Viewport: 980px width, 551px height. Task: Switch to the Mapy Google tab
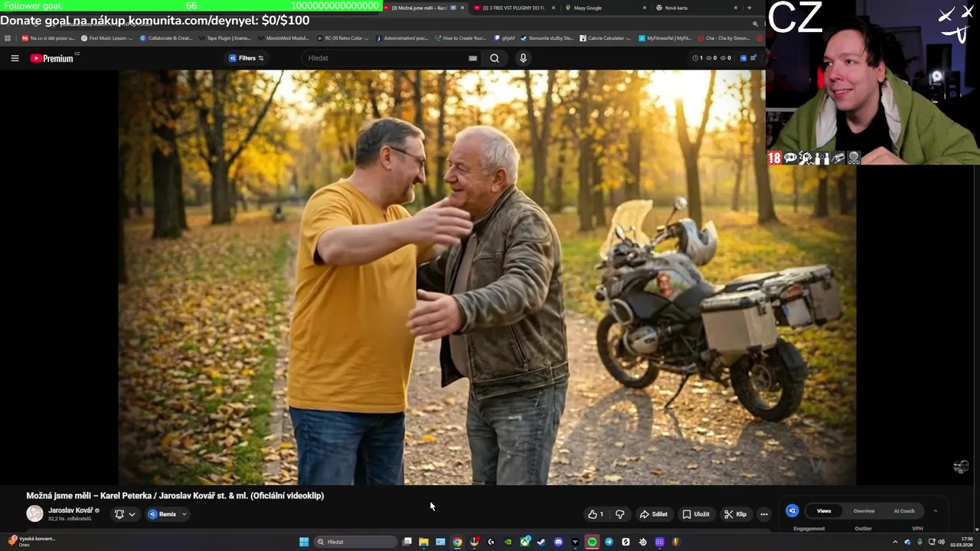coord(605,8)
